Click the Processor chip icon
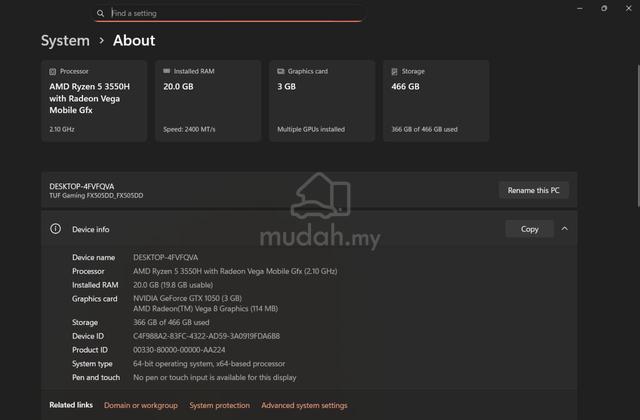 (53, 71)
